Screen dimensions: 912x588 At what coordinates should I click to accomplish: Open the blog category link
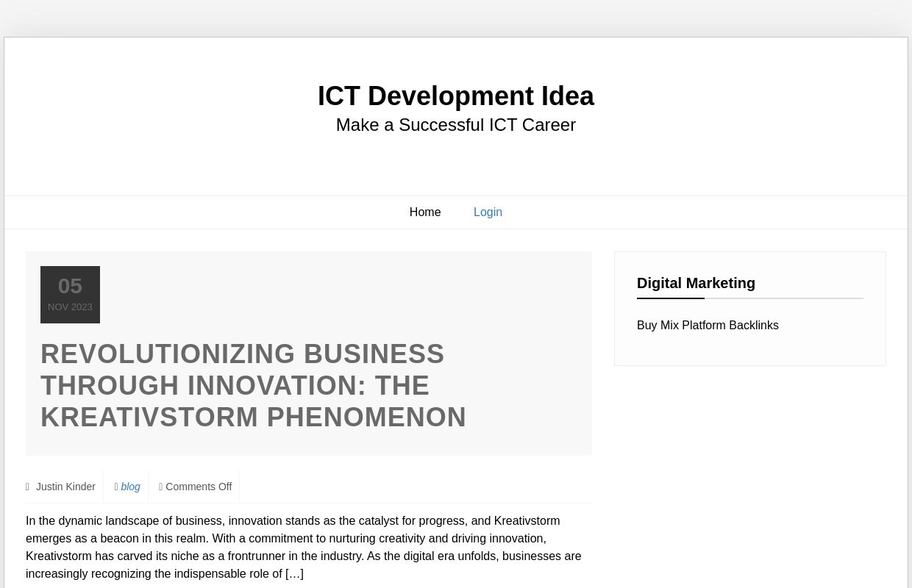click(130, 487)
